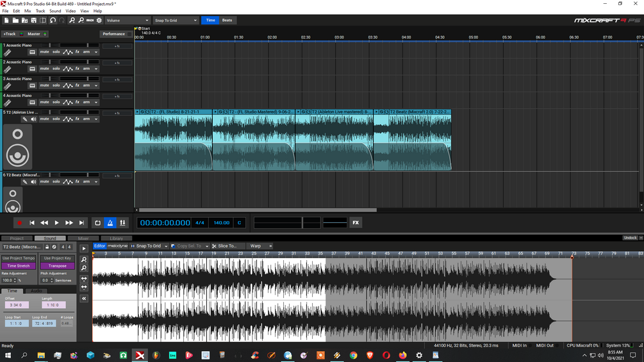
Task: Click the Transpose button
Action: click(x=58, y=266)
